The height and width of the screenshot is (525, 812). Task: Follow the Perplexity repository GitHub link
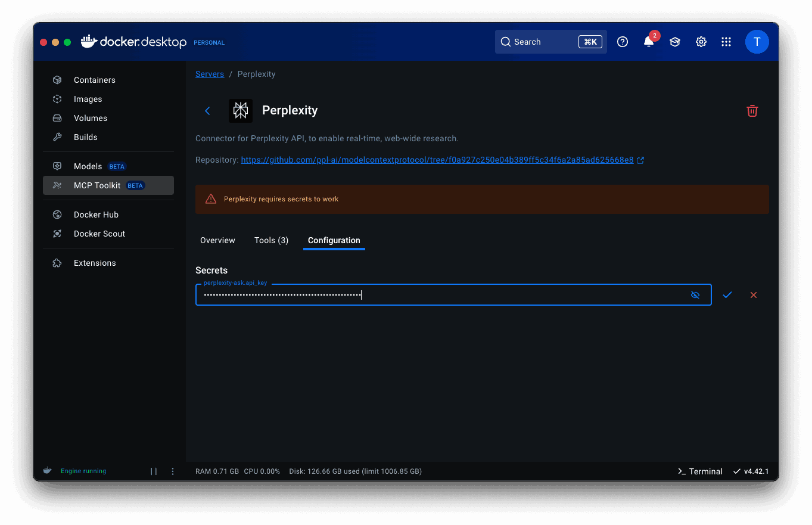click(438, 159)
